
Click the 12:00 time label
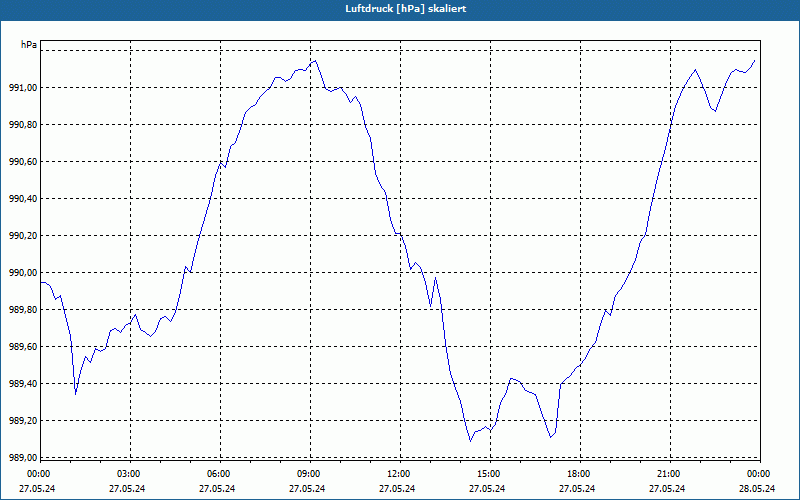397,474
